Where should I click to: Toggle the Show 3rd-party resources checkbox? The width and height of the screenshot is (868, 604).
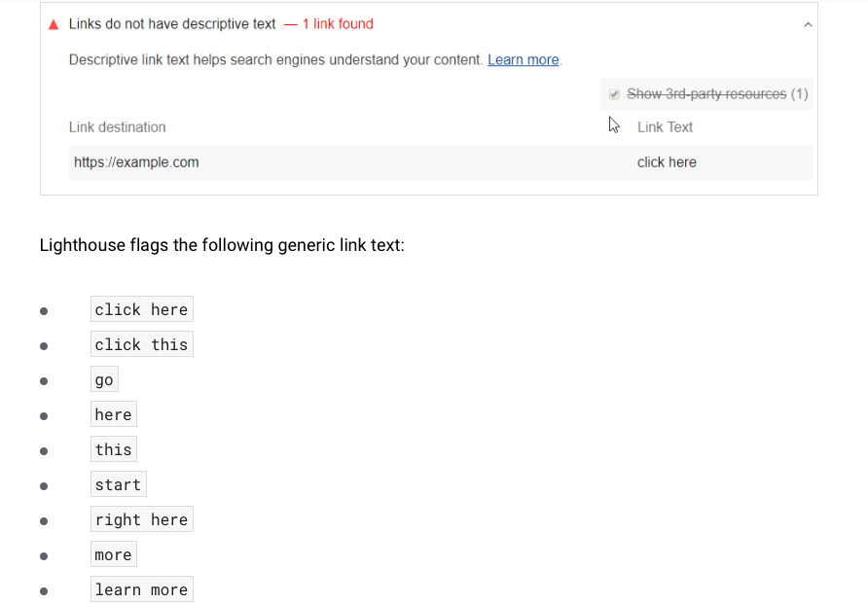coord(614,94)
